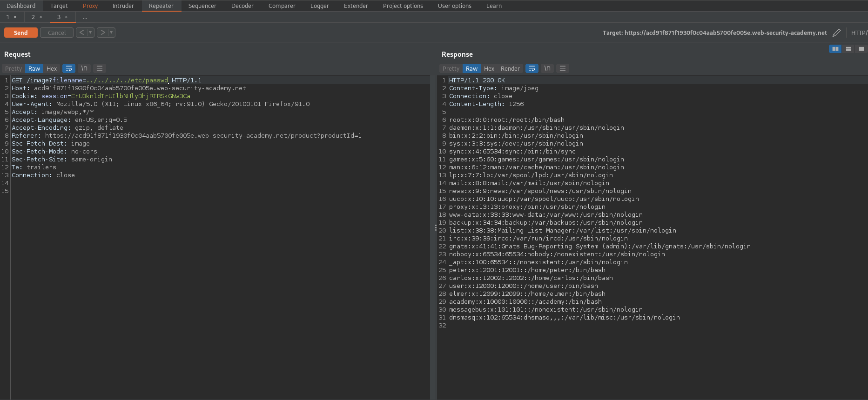Switch to combined tabbed layout view

click(x=861, y=49)
